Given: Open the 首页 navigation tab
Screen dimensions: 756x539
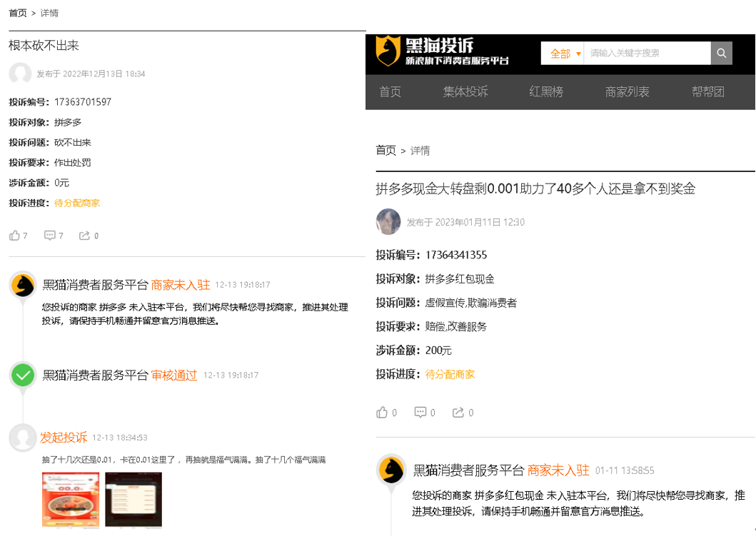Looking at the screenshot, I should [390, 91].
